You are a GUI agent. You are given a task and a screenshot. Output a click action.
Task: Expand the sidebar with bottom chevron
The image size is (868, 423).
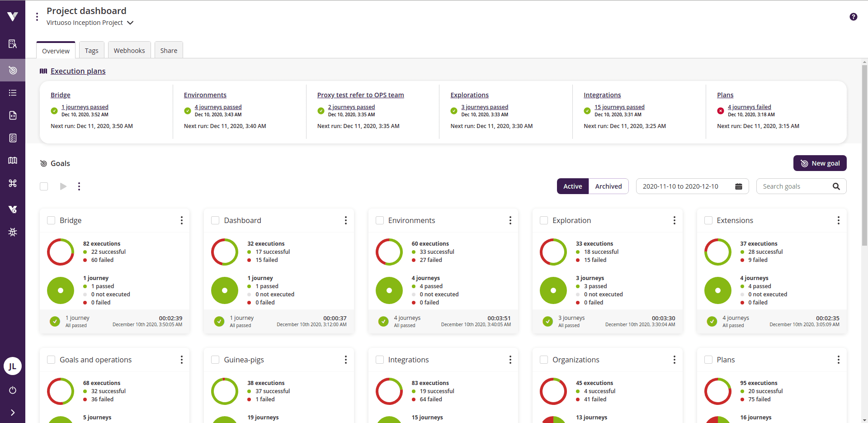pos(13,413)
